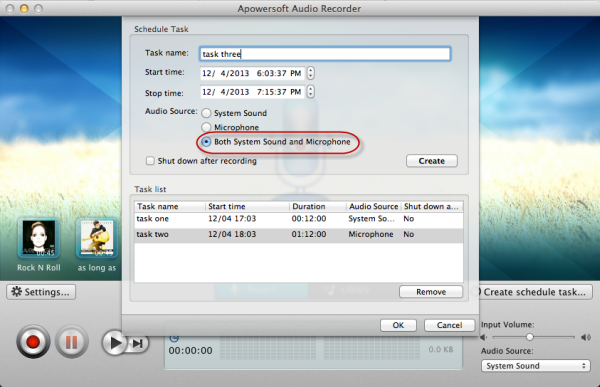Click the 00:12:00 duration cell
Image resolution: width=600 pixels, height=387 pixels.
pyautogui.click(x=309, y=219)
